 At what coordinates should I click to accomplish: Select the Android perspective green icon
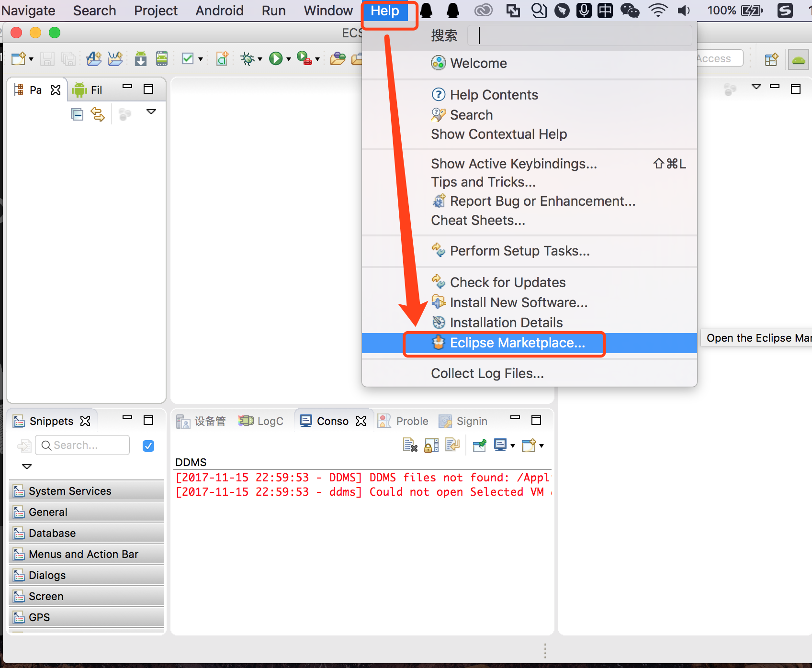(798, 60)
